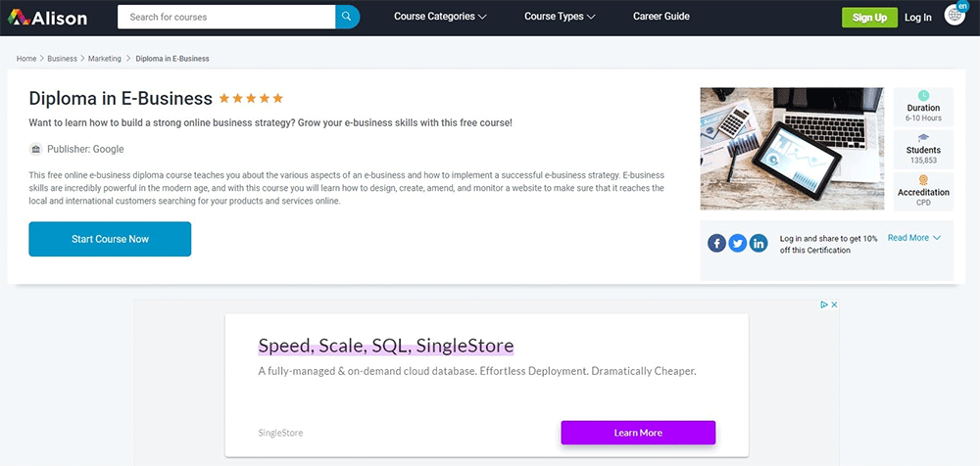Screen dimensions: 980x466
Task: Expand Read More about sharing discount
Action: click(x=913, y=238)
